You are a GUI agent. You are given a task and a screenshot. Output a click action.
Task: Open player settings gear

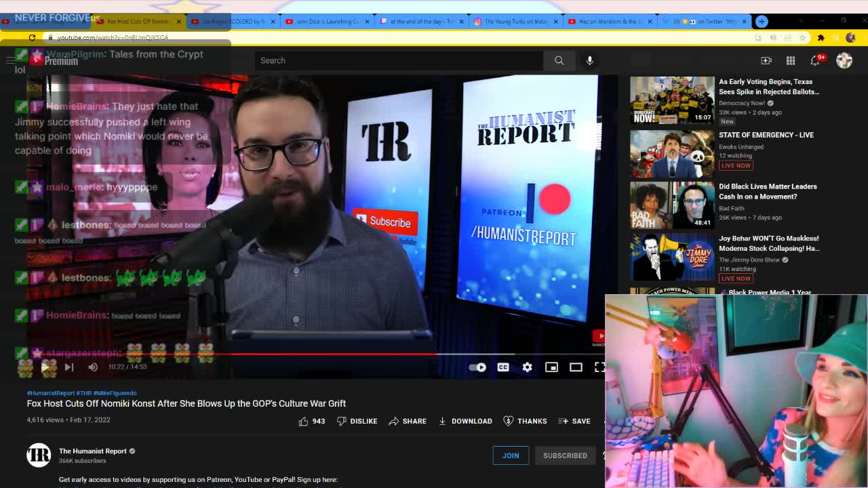pyautogui.click(x=528, y=367)
